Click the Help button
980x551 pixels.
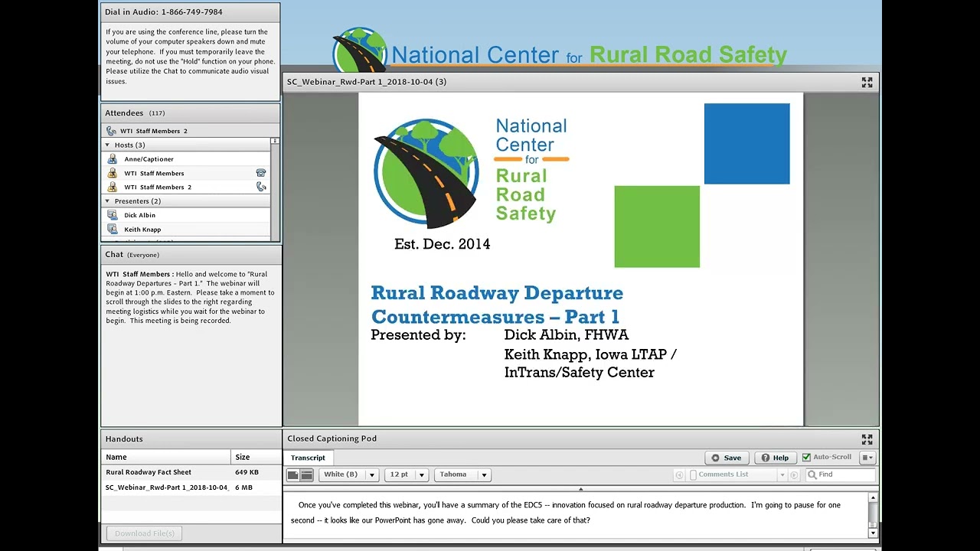coord(775,458)
